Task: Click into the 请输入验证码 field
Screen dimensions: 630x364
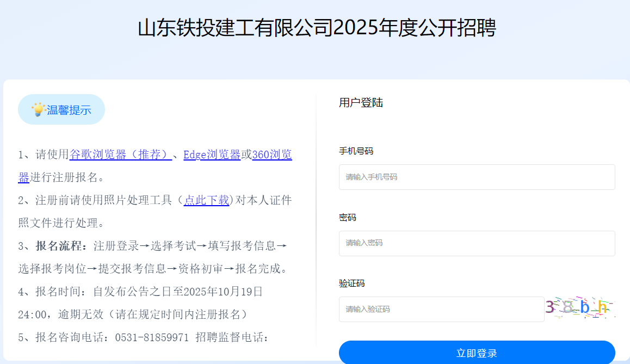Action: tap(441, 309)
